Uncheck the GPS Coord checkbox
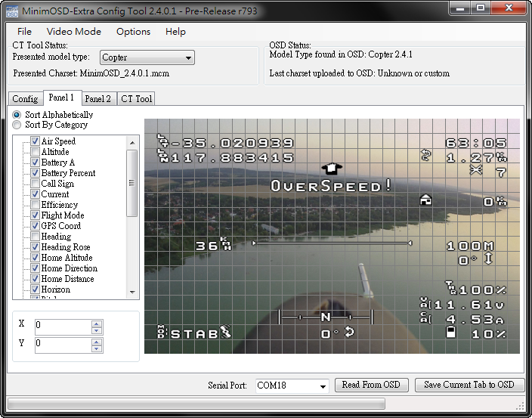Viewport: 532px width, 418px height. click(x=35, y=225)
